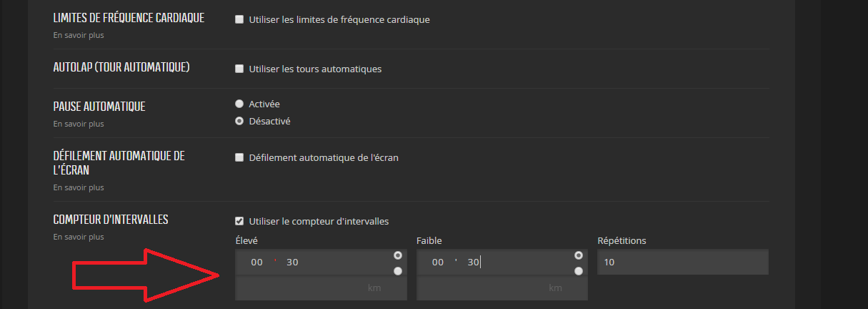
Task: Uncheck 'Utiliser le compteur d'intervalles'
Action: (239, 221)
